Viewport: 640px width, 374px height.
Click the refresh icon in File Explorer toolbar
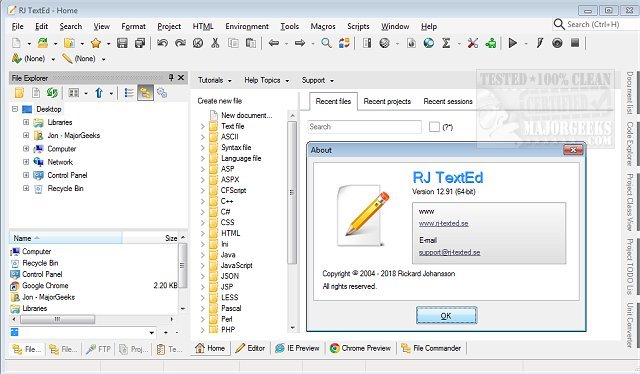52,93
